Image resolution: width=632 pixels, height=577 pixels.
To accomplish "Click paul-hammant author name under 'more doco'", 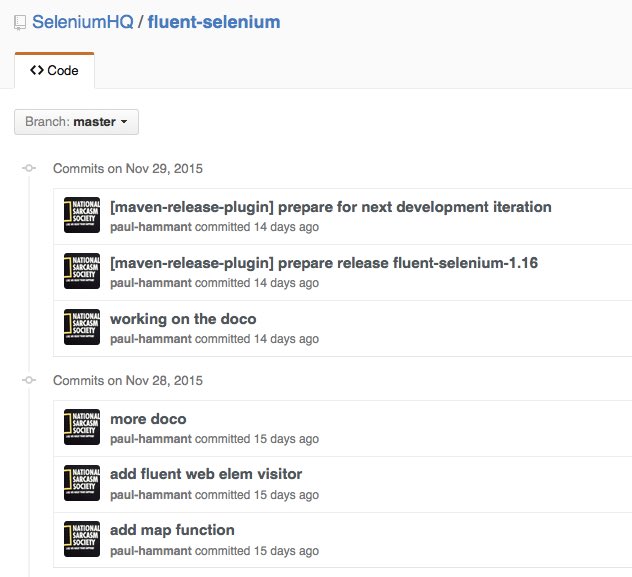I will click(x=151, y=439).
